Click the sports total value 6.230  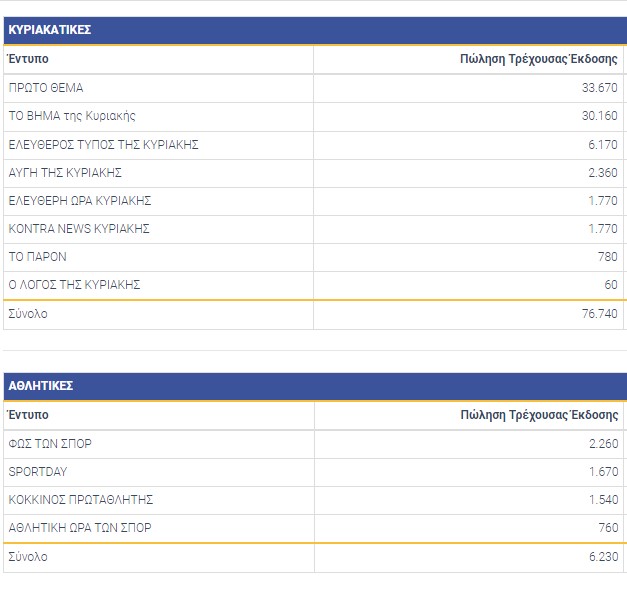602,557
